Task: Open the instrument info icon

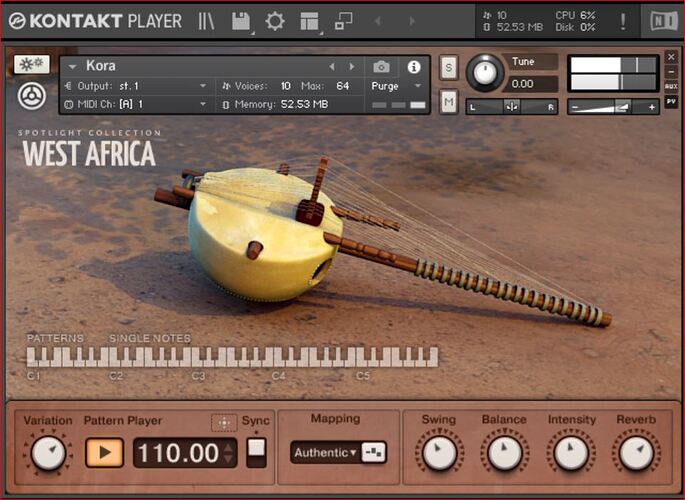Action: click(x=414, y=67)
